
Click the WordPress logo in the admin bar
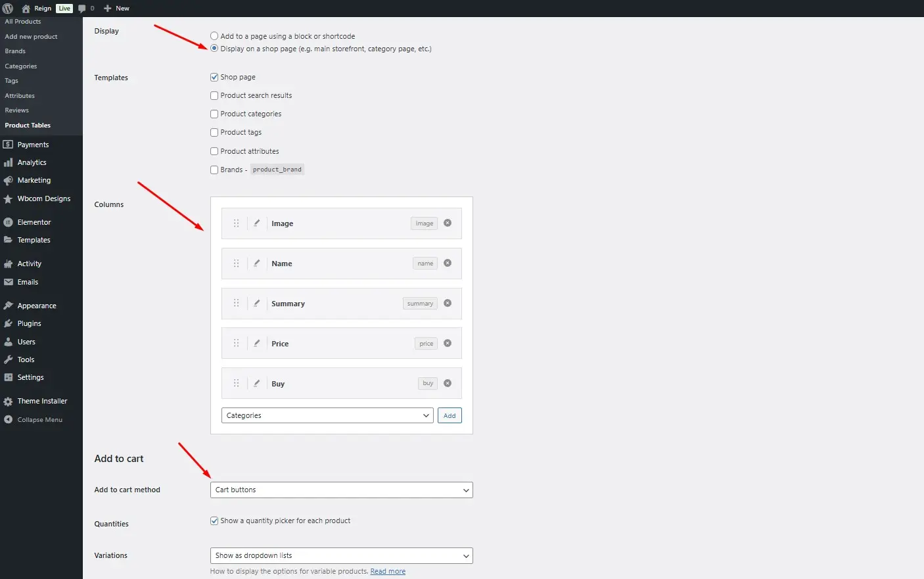click(7, 8)
